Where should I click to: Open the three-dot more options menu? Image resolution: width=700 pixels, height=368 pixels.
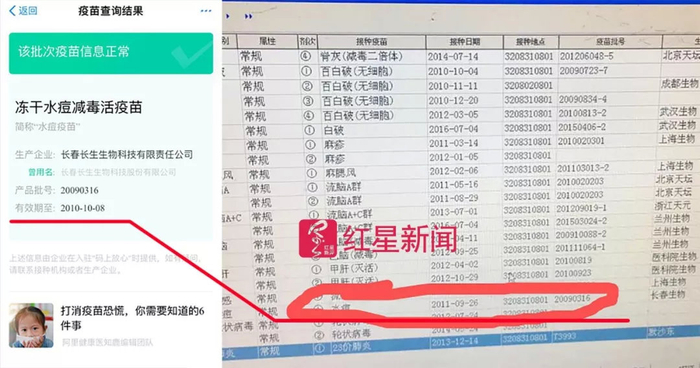point(206,11)
